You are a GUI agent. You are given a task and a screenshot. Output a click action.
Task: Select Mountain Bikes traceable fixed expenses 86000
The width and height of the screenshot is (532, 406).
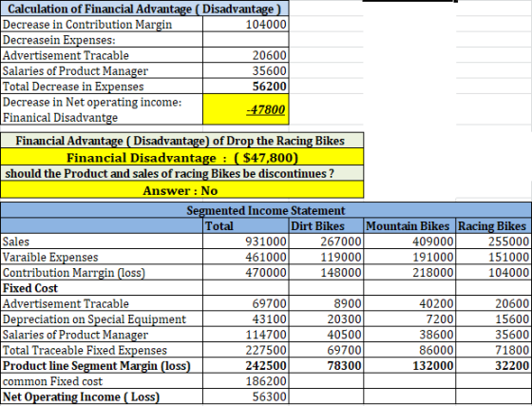click(409, 350)
